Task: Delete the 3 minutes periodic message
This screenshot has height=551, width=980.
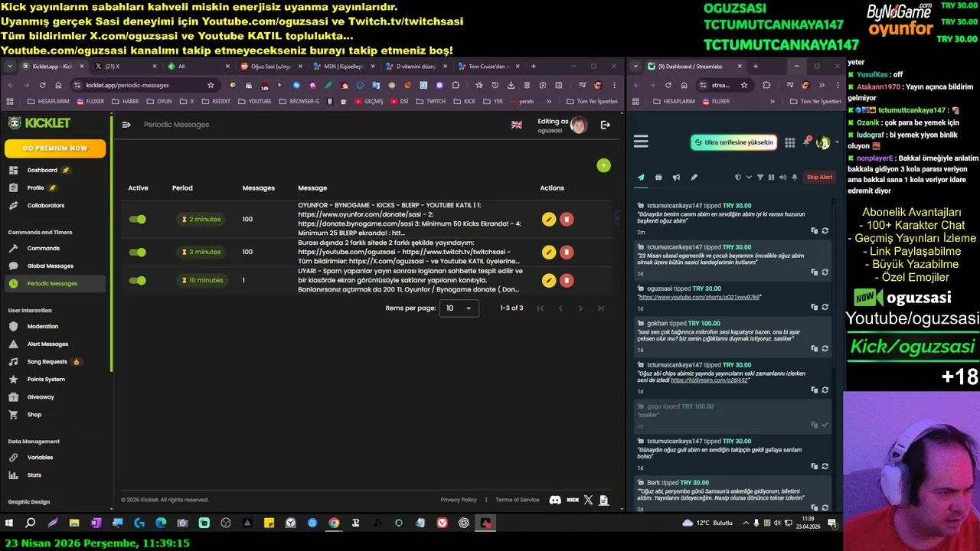Action: coord(567,252)
